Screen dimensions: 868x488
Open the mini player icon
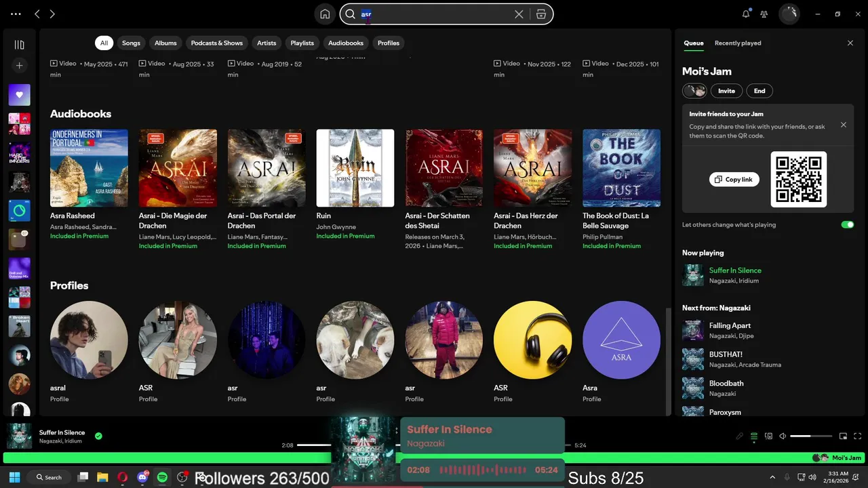pos(844,436)
